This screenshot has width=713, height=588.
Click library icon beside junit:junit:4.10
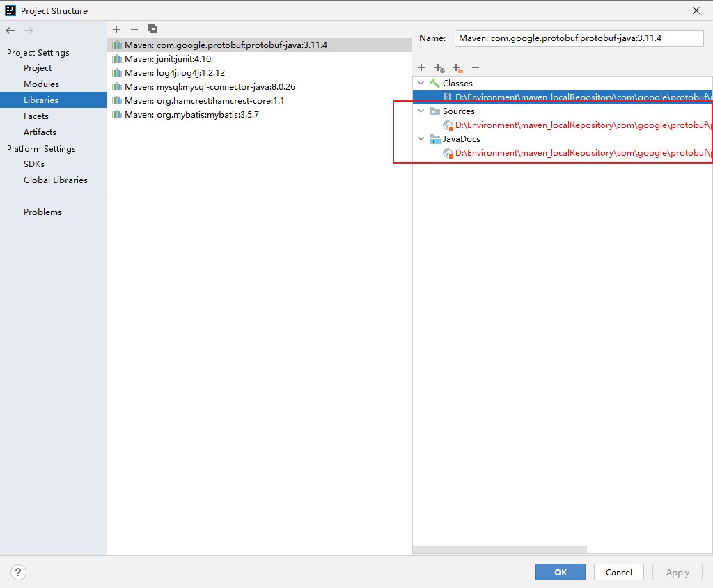tap(117, 59)
